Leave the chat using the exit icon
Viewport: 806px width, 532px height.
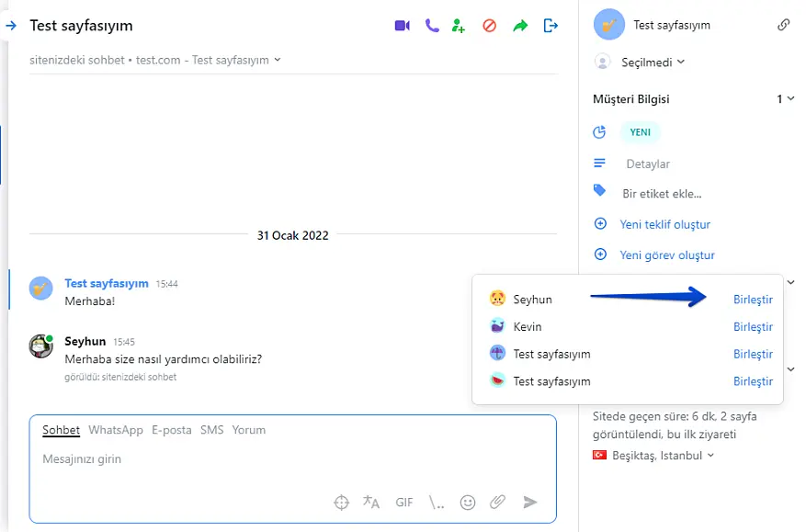point(551,26)
